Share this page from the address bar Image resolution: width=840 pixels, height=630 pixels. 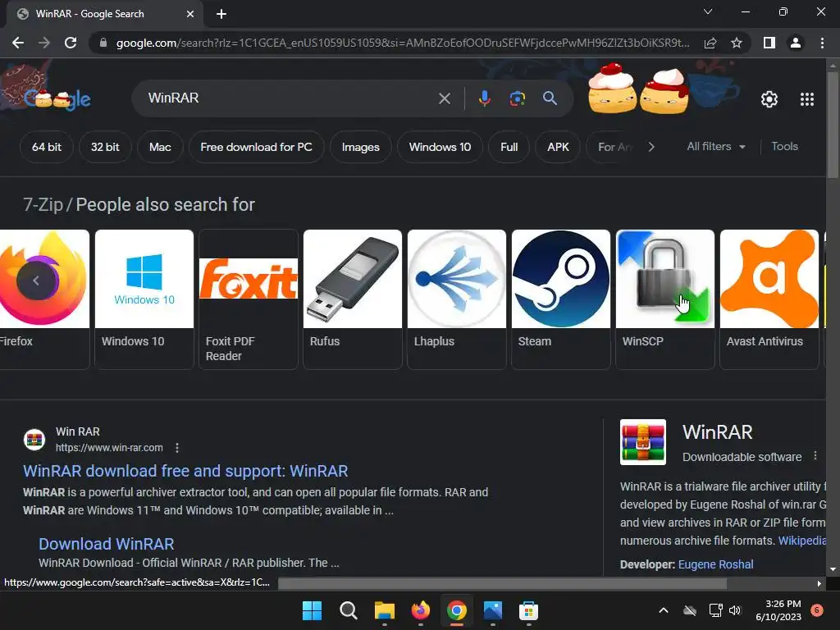710,43
